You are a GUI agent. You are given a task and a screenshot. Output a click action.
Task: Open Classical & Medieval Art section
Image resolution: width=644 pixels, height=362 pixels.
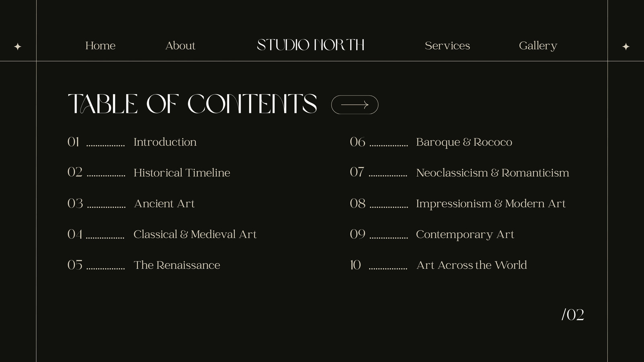[x=195, y=234]
